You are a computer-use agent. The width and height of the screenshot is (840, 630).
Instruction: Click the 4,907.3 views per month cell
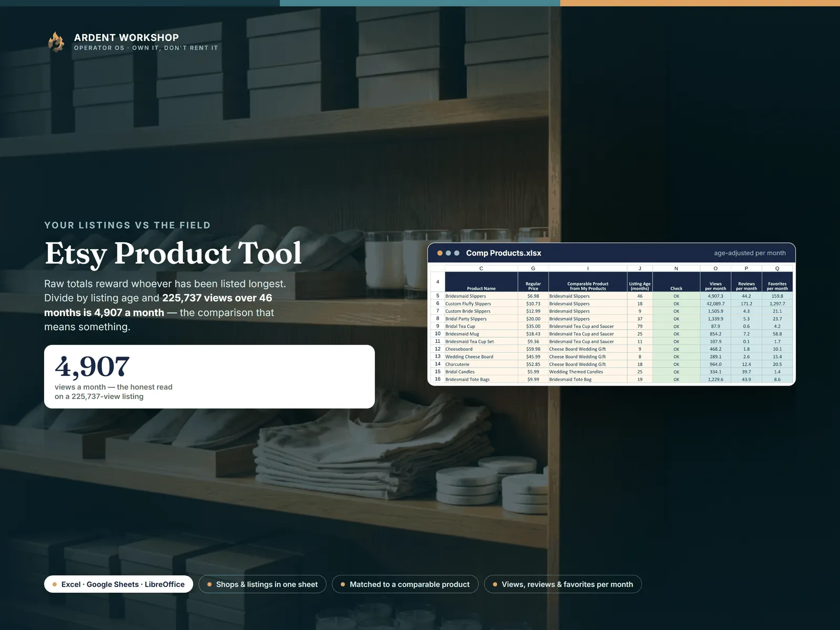716,296
